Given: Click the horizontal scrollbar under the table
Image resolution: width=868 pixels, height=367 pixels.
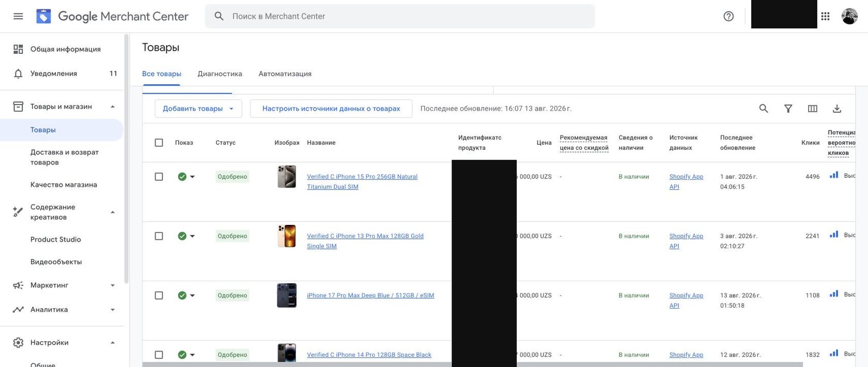Looking at the screenshot, I should (473, 364).
